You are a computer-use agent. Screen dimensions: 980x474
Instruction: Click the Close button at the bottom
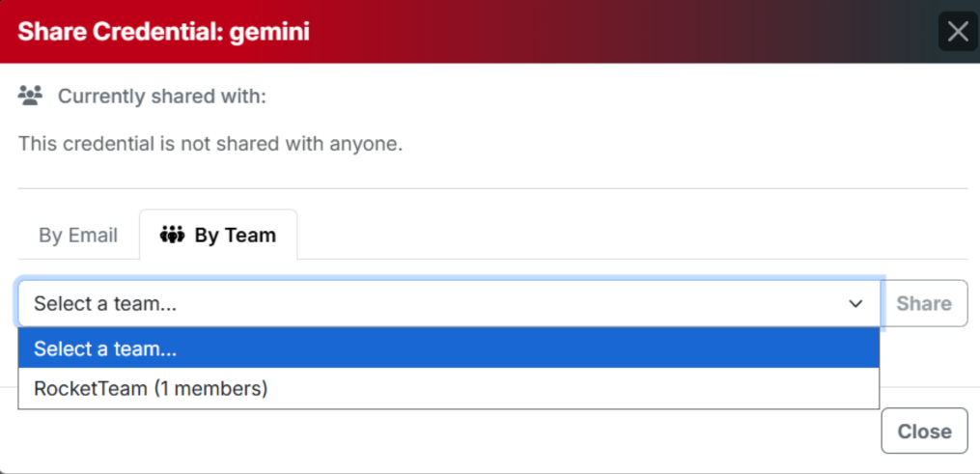click(924, 432)
